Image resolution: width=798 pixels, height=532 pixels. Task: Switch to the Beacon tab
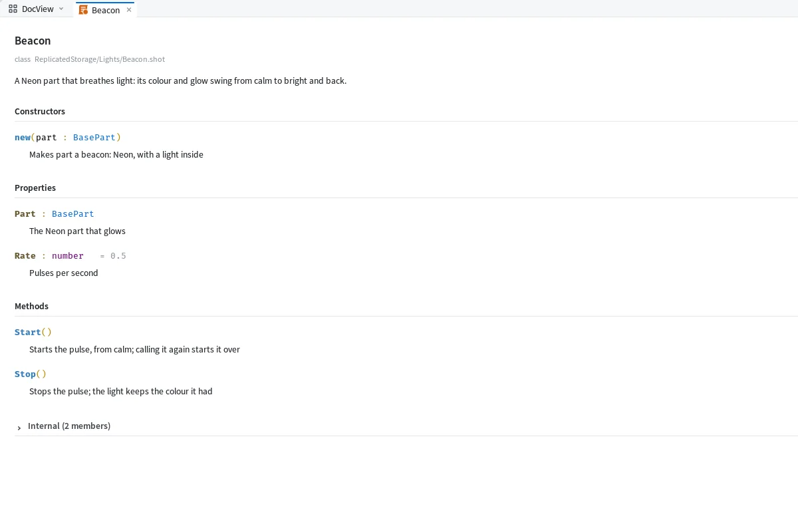[x=106, y=10]
